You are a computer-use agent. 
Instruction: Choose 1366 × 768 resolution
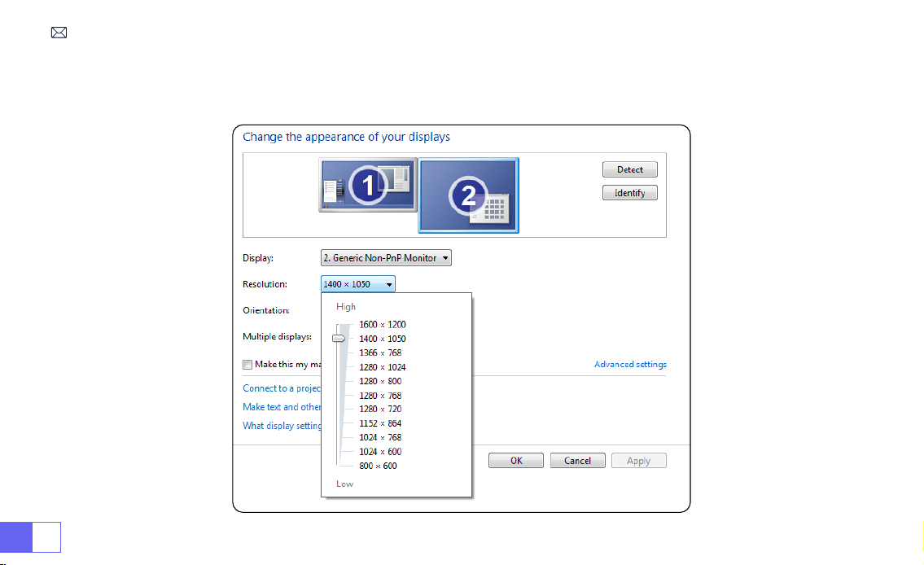pos(380,353)
